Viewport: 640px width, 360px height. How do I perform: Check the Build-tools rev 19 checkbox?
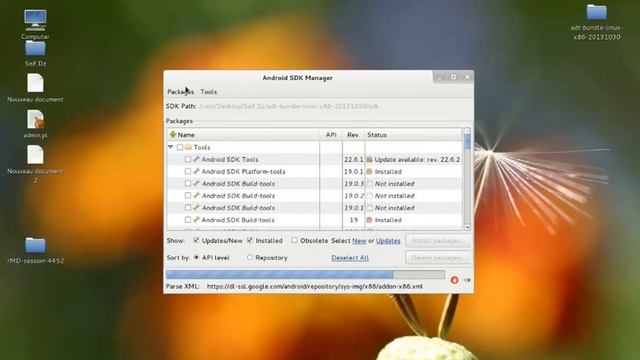click(188, 220)
